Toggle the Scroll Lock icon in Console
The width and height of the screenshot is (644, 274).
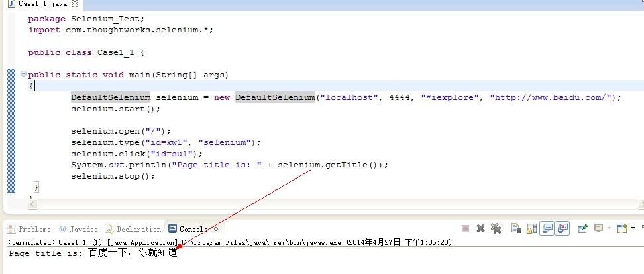coord(531,228)
